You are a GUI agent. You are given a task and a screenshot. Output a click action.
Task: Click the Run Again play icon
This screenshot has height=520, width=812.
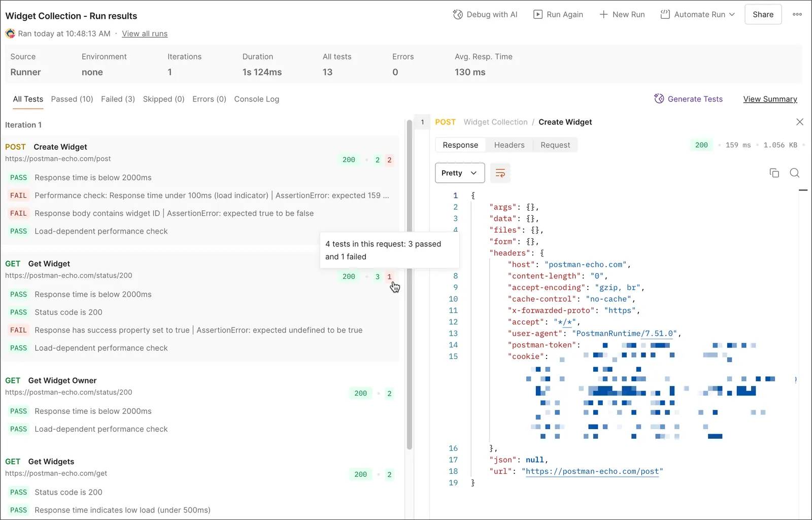point(538,15)
